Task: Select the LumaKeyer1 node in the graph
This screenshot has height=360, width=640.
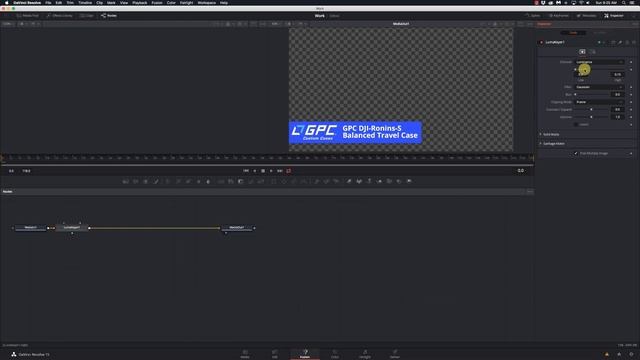Action: click(72, 227)
